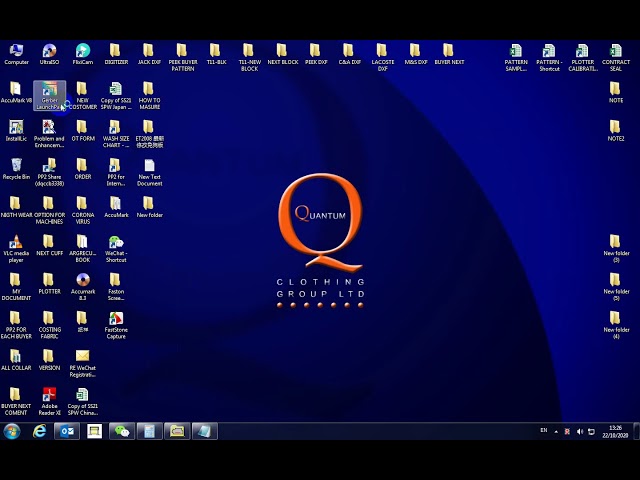
Task: Select the ALL COLLAR folder
Action: (x=16, y=360)
